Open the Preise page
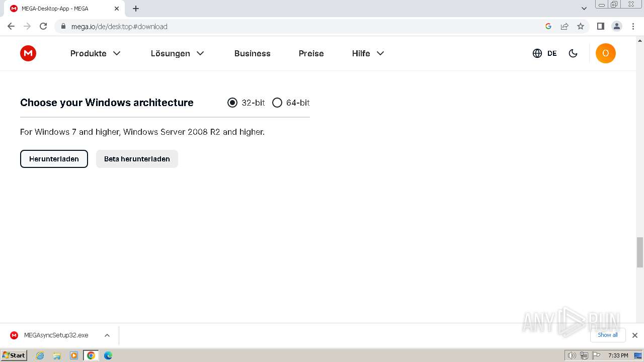Viewport: 644px width, 362px height. point(311,53)
